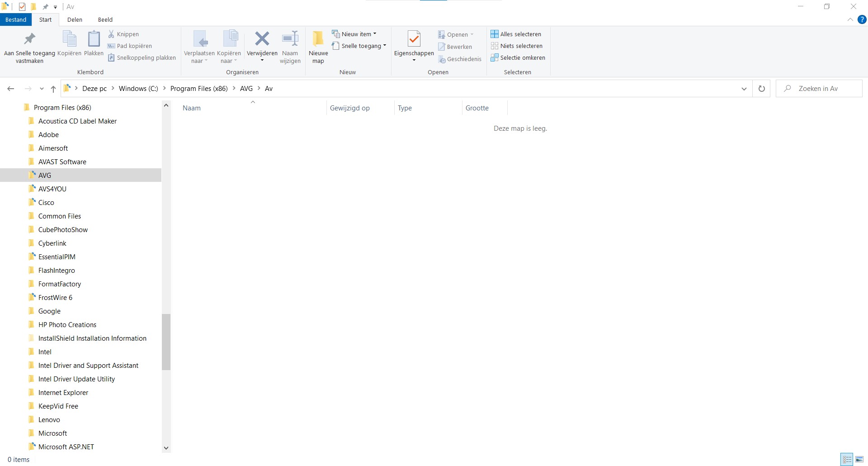Switch to large icons view toggle
This screenshot has width=868, height=466.
point(859,459)
